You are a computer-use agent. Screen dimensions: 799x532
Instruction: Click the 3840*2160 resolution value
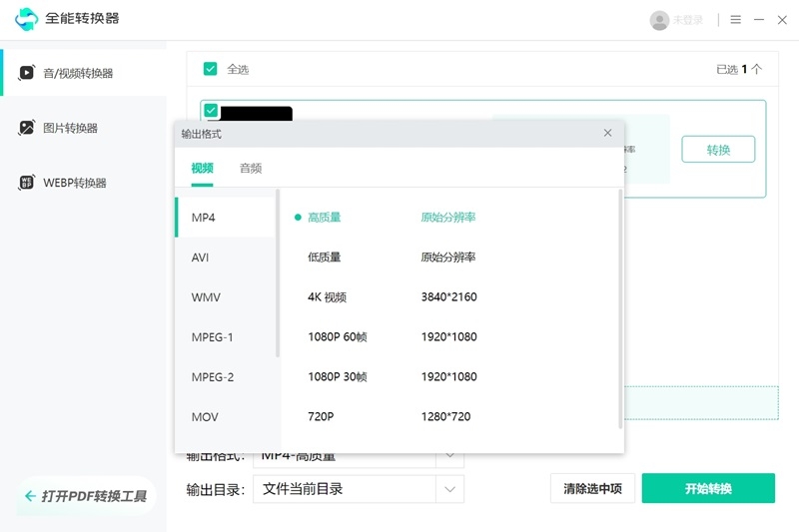point(448,296)
